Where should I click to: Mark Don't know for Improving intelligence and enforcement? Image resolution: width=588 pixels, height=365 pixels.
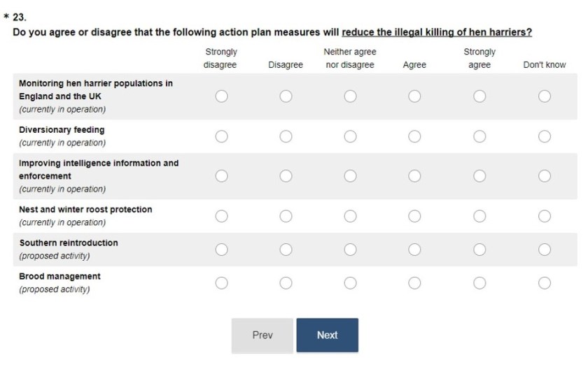point(545,176)
